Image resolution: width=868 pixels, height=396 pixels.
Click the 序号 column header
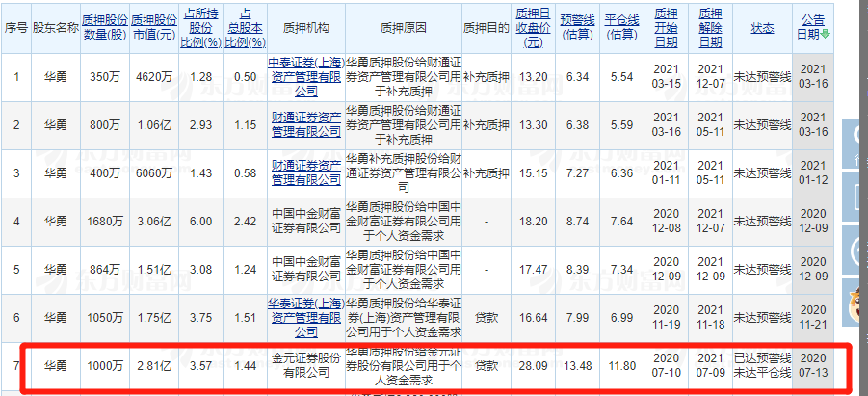pos(15,28)
